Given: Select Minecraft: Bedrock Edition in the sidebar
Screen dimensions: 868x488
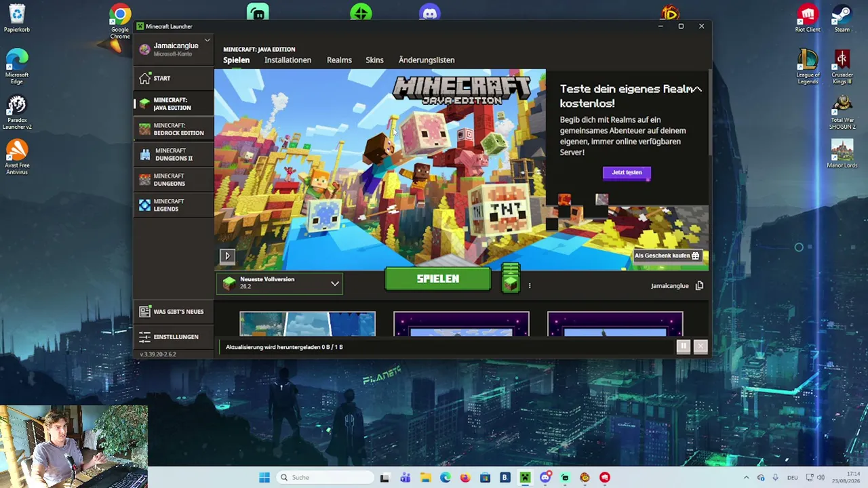Looking at the screenshot, I should click(x=174, y=129).
